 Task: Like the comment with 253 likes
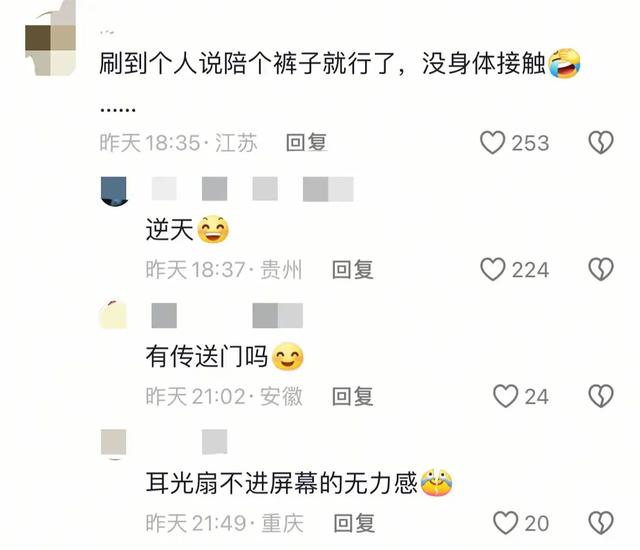492,142
